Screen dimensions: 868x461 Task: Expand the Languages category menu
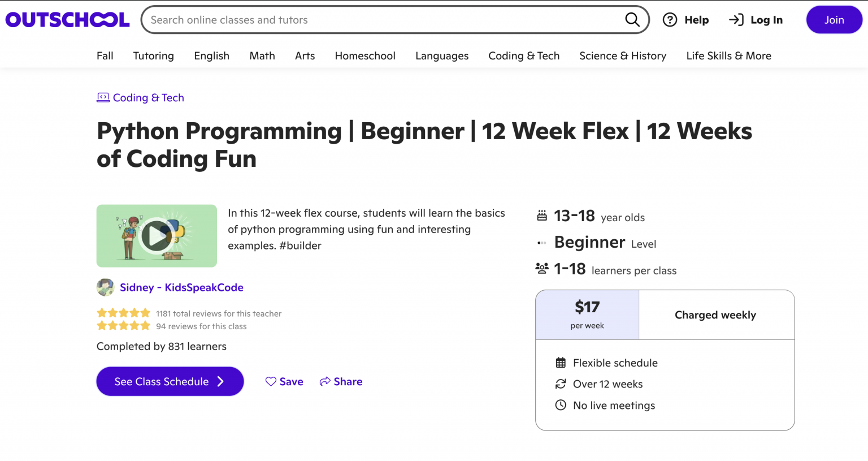(x=442, y=56)
